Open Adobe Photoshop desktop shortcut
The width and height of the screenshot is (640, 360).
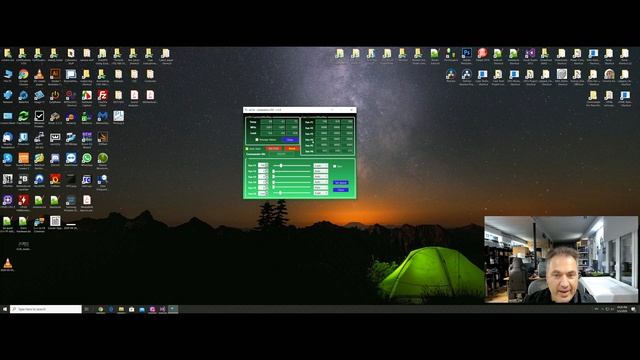click(x=467, y=53)
